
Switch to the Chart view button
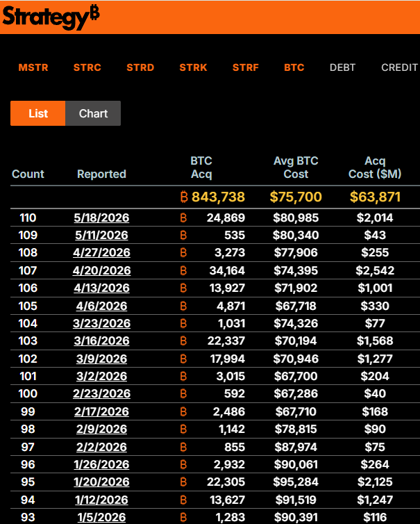click(93, 113)
